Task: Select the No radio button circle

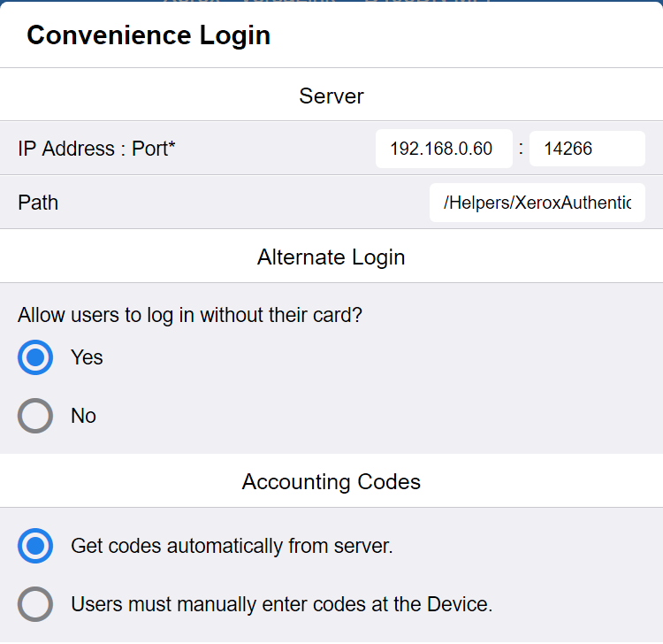Action: click(35, 416)
